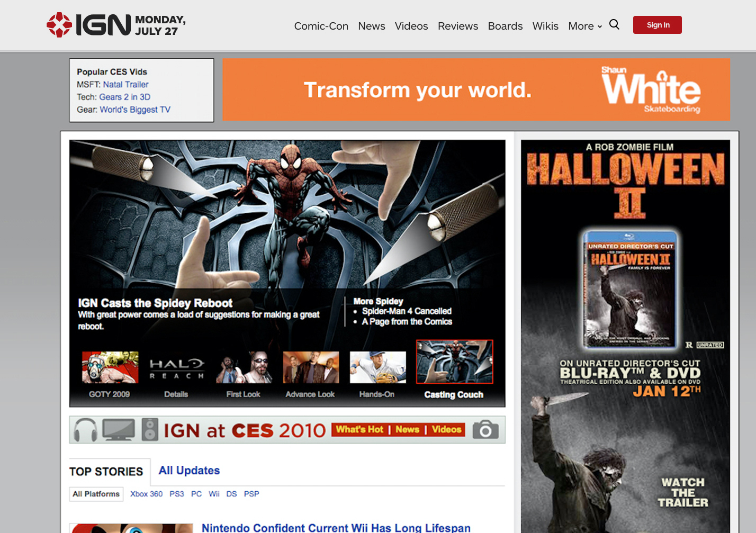Open IGN Casts the Spidey Reboot headline

[x=155, y=303]
